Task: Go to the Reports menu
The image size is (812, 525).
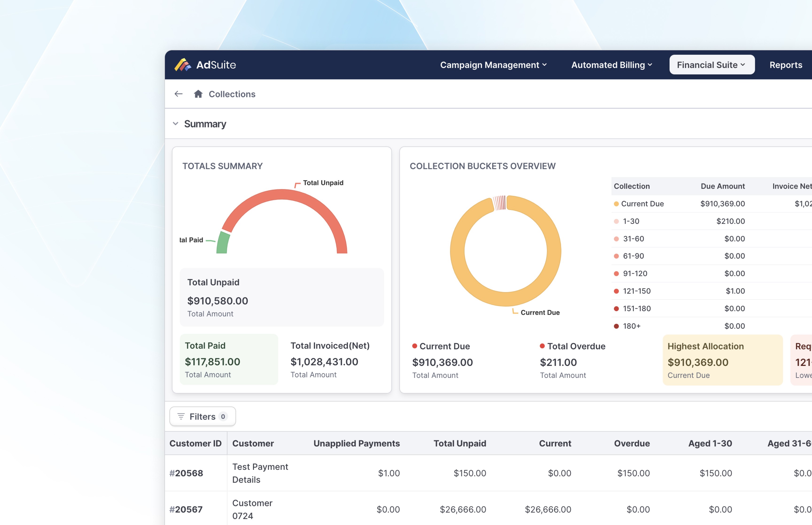Action: [x=785, y=65]
